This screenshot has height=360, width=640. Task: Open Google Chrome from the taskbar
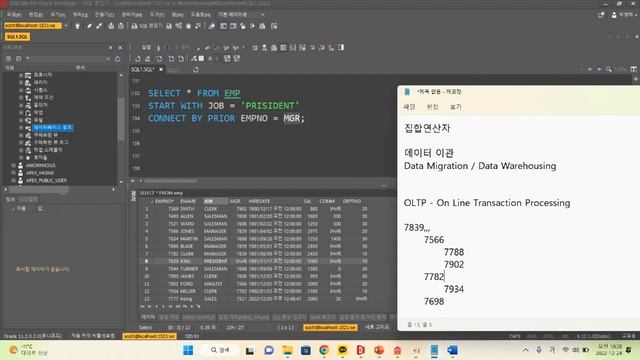click(x=324, y=350)
